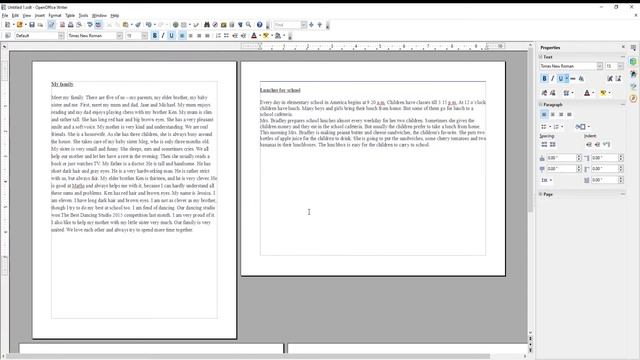Open sidebar font name dropdown
This screenshot has width=640, height=360.
(x=599, y=66)
